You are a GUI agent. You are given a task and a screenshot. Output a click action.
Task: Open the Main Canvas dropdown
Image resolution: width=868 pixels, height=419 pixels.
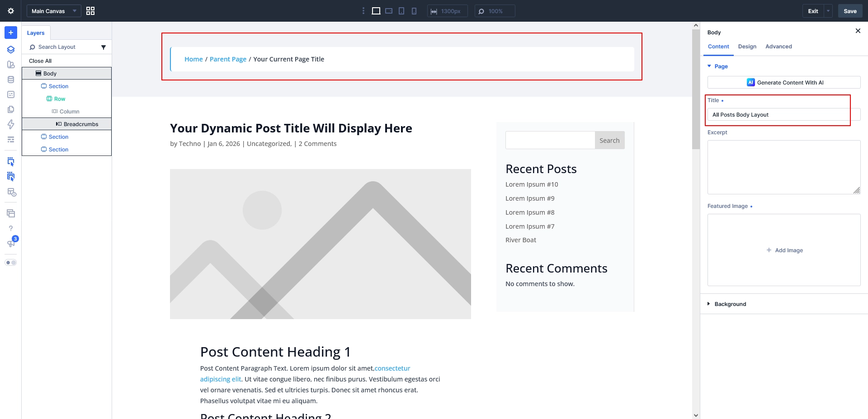pyautogui.click(x=54, y=11)
